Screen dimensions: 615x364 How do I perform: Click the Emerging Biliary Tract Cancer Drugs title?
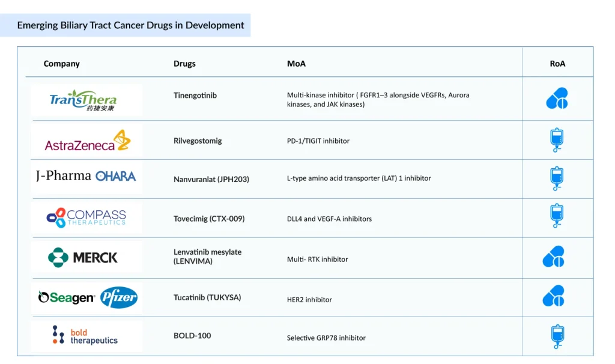point(130,25)
